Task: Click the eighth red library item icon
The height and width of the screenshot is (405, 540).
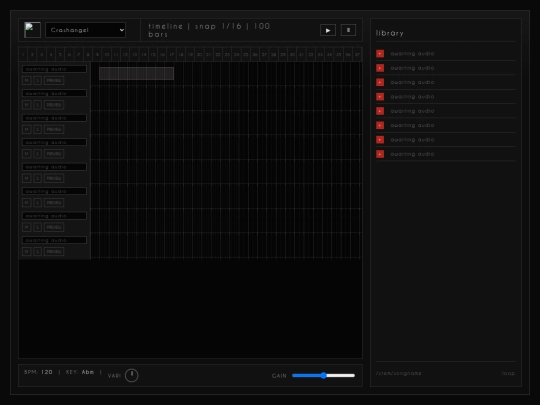Action: pyautogui.click(x=380, y=154)
